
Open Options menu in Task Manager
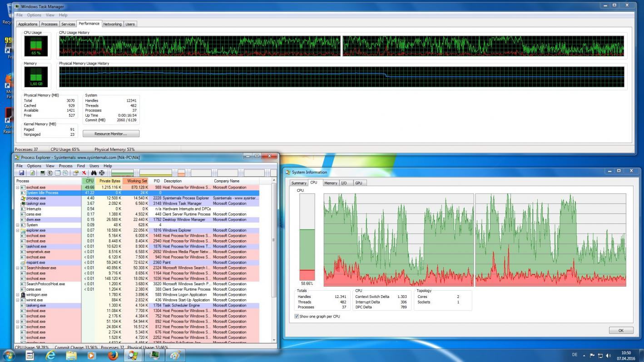[34, 15]
